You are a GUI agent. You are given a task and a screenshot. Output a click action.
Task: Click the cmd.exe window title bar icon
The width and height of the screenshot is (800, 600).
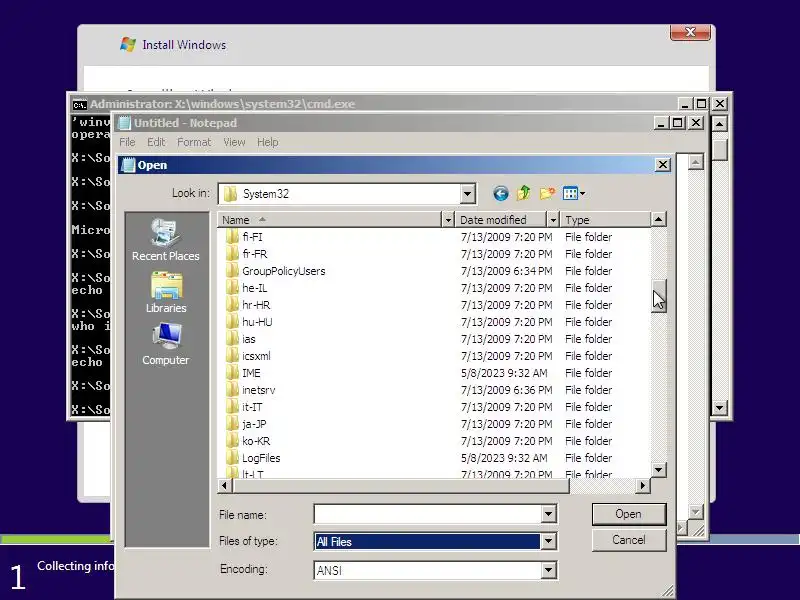(80, 105)
